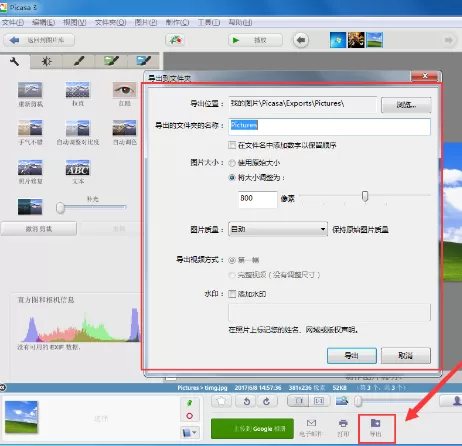The image size is (462, 446).
Task: Open the people panel icon
Action: (456, 401)
